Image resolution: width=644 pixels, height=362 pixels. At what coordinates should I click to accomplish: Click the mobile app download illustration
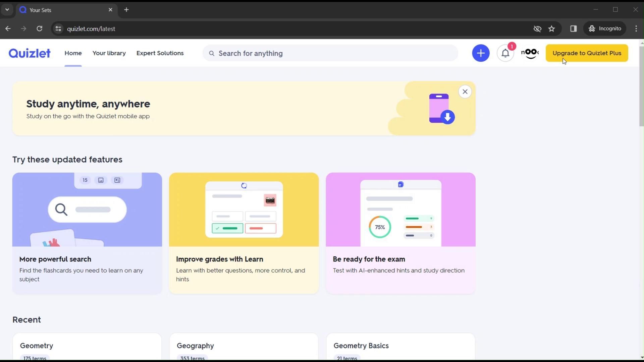[441, 109]
